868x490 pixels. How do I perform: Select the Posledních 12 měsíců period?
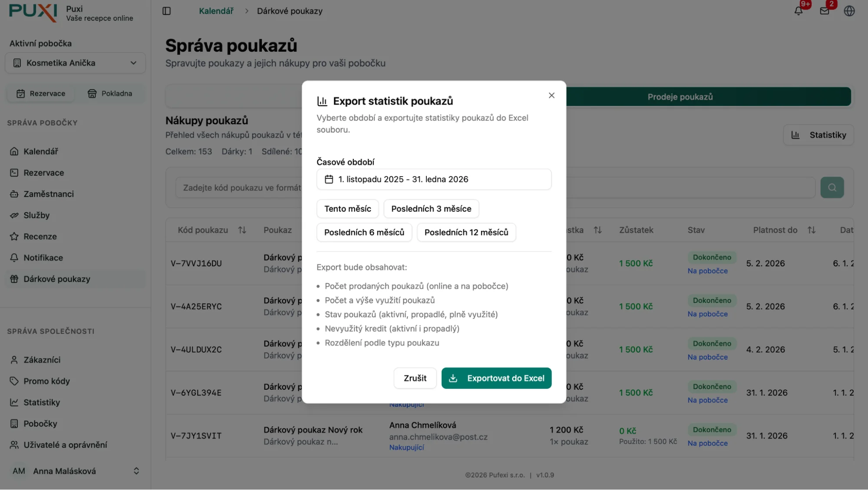click(x=466, y=232)
